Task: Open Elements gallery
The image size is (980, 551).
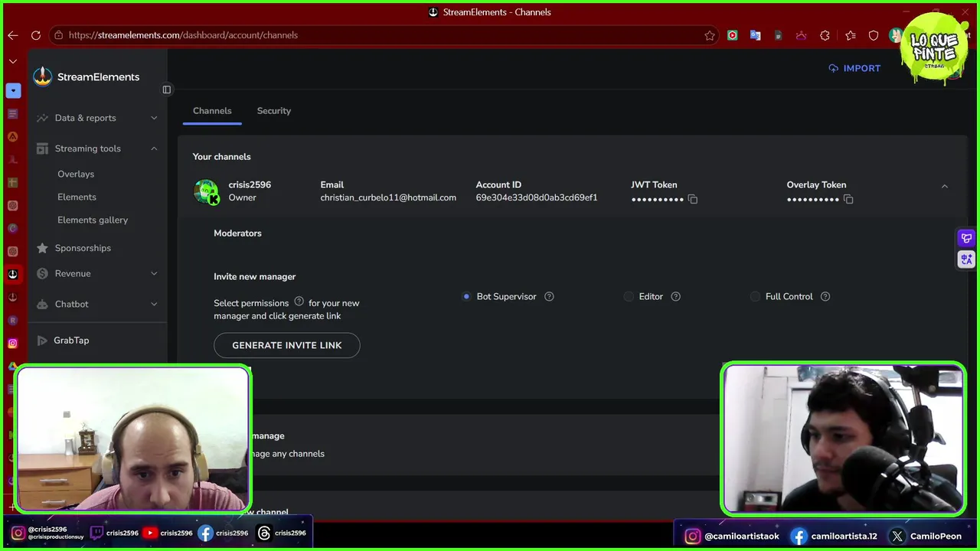Action: [x=93, y=220]
